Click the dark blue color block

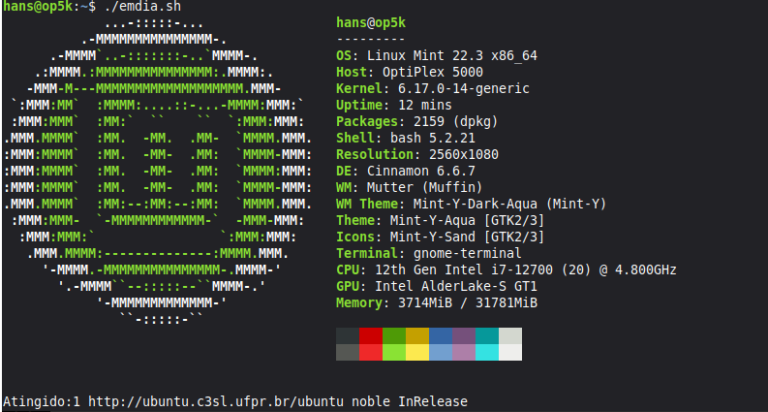[440, 335]
